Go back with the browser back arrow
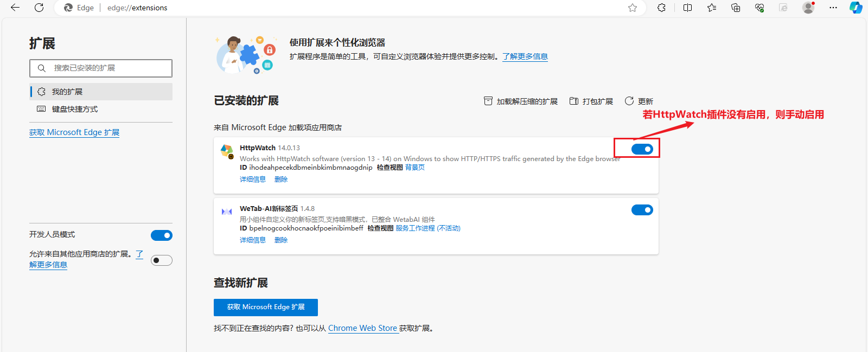Viewport: 868px width, 352px height. click(x=15, y=8)
